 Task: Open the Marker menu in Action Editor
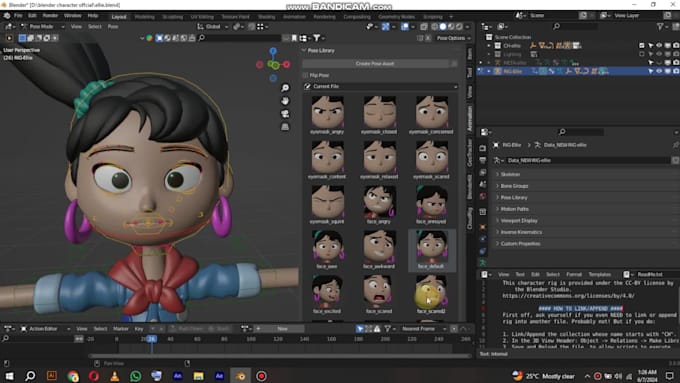(x=121, y=329)
